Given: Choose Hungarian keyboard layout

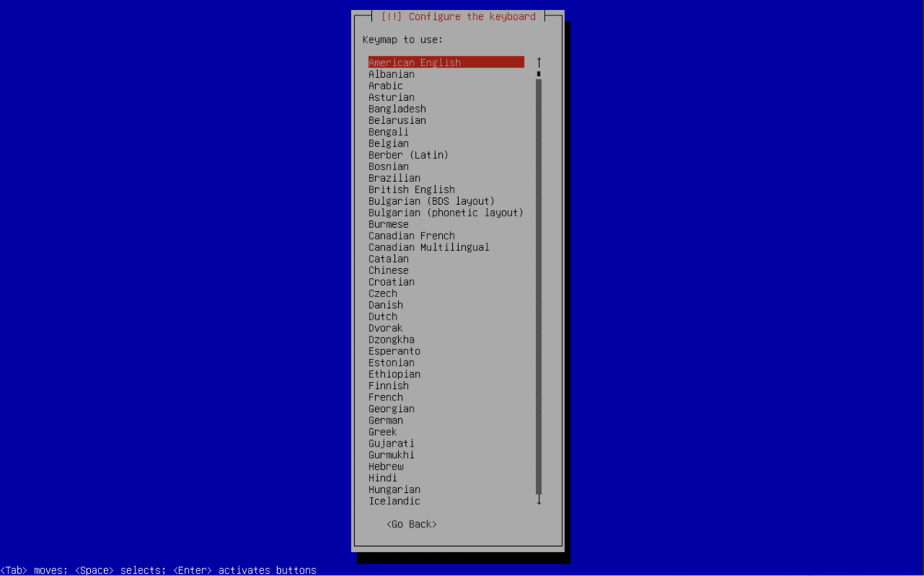Looking at the screenshot, I should [x=394, y=490].
